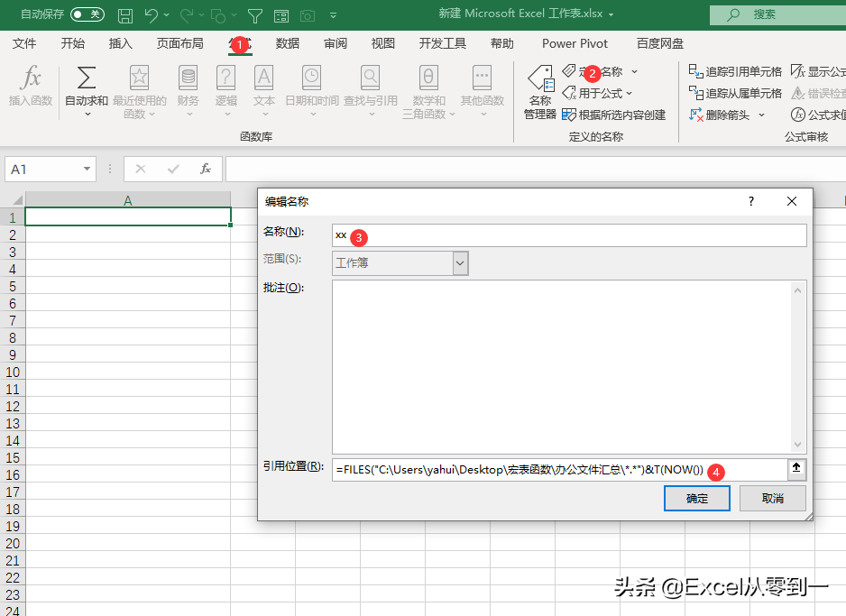
Task: Click 根据所选内容创建
Action: point(613,115)
